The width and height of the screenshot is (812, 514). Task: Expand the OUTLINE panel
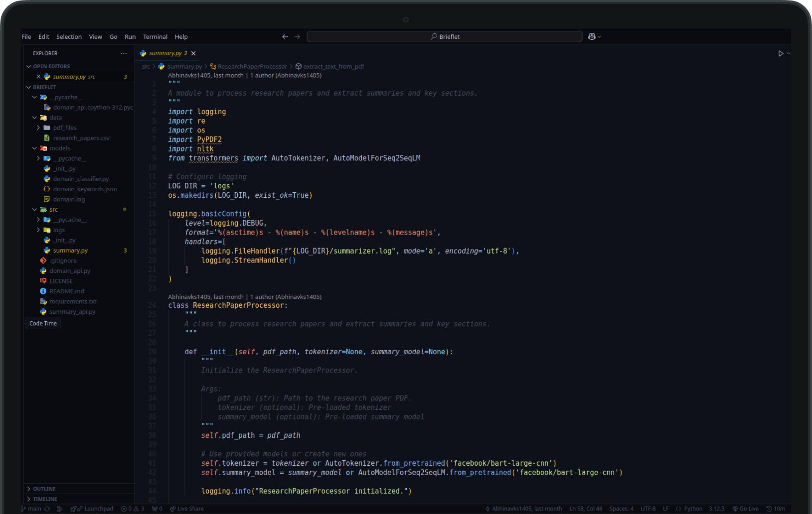point(79,489)
